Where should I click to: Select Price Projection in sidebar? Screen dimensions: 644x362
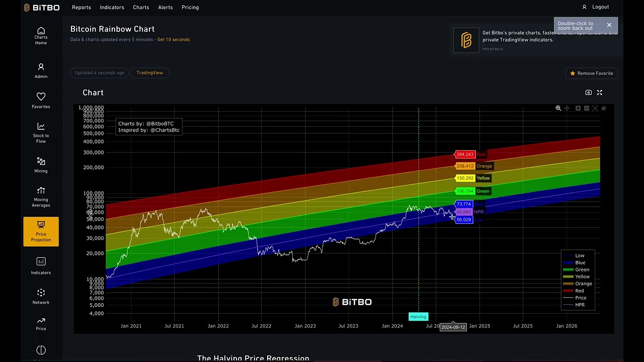point(41,232)
